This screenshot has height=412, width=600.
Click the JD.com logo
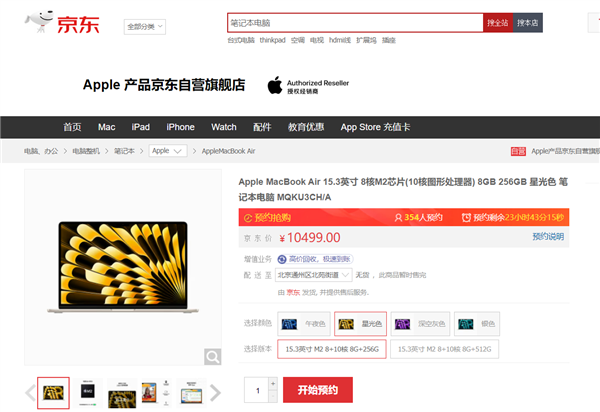pyautogui.click(x=62, y=22)
